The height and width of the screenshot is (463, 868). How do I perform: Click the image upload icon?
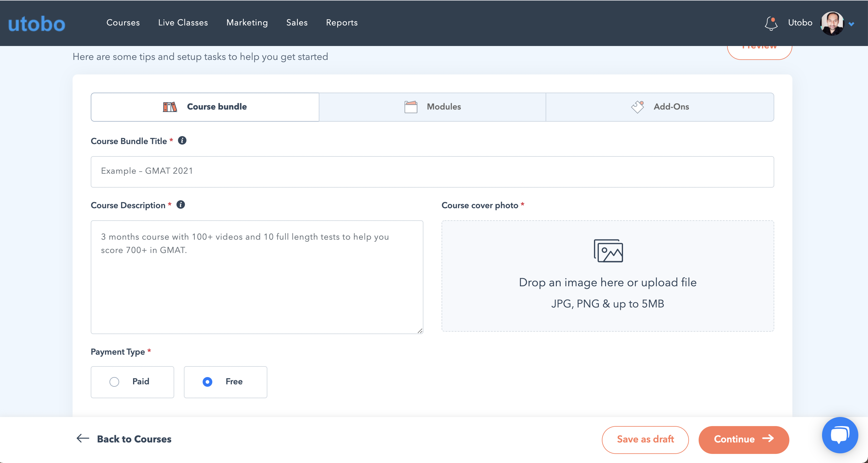tap(608, 251)
